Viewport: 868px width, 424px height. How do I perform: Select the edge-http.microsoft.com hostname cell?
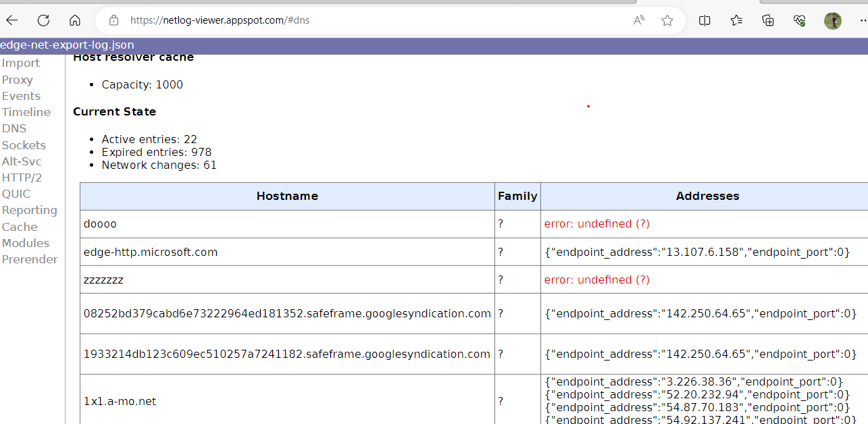(287, 252)
